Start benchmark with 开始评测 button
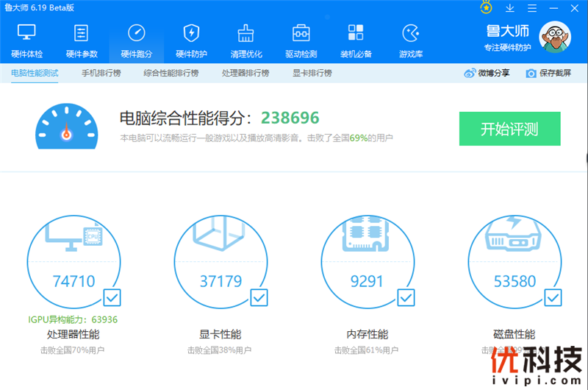 (509, 129)
